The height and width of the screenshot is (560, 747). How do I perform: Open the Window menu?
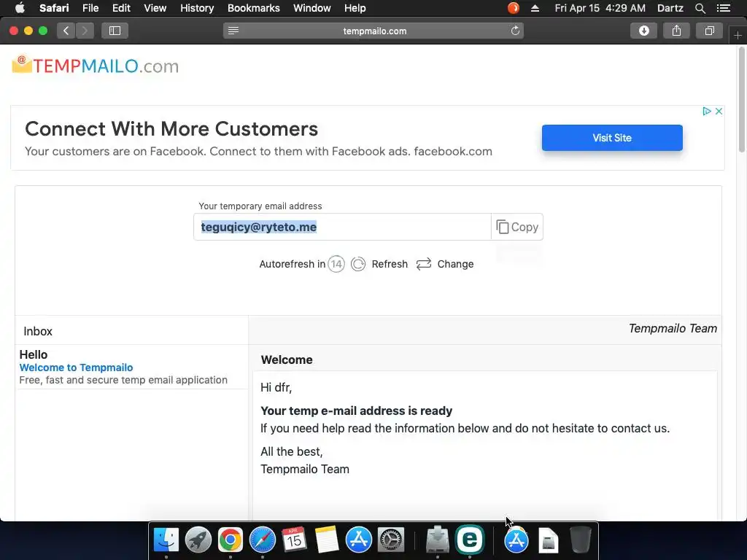pos(312,8)
